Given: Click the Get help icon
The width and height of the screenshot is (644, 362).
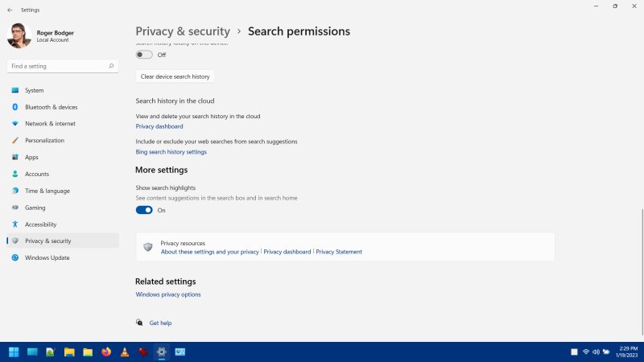Looking at the screenshot, I should point(140,323).
